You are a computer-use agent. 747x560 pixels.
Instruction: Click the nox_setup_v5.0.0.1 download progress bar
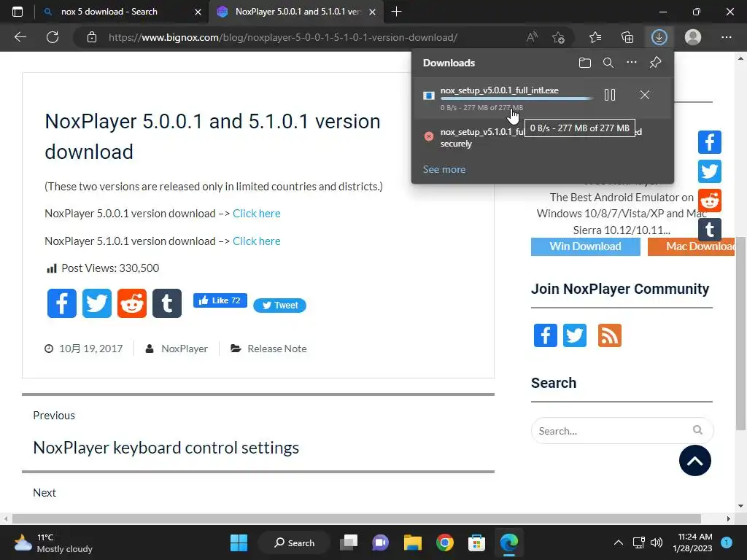(516, 98)
